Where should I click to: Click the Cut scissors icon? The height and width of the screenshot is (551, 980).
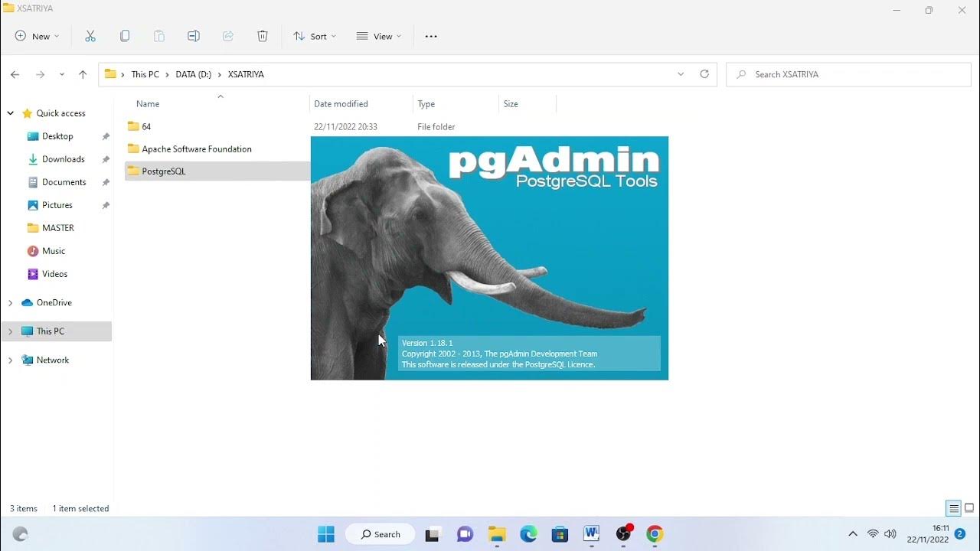coord(90,36)
